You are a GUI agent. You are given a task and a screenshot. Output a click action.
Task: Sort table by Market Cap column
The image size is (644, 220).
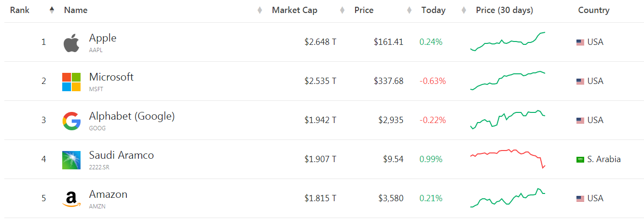(x=295, y=10)
